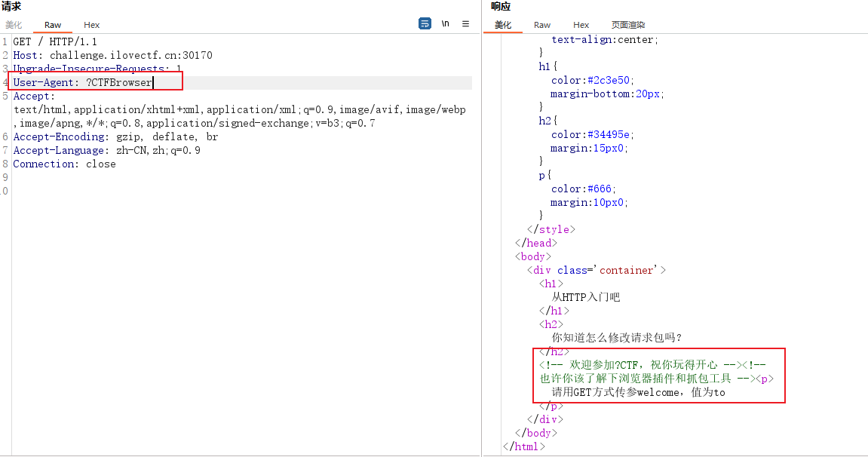
Task: Click the 响应 panel title
Action: (x=501, y=7)
